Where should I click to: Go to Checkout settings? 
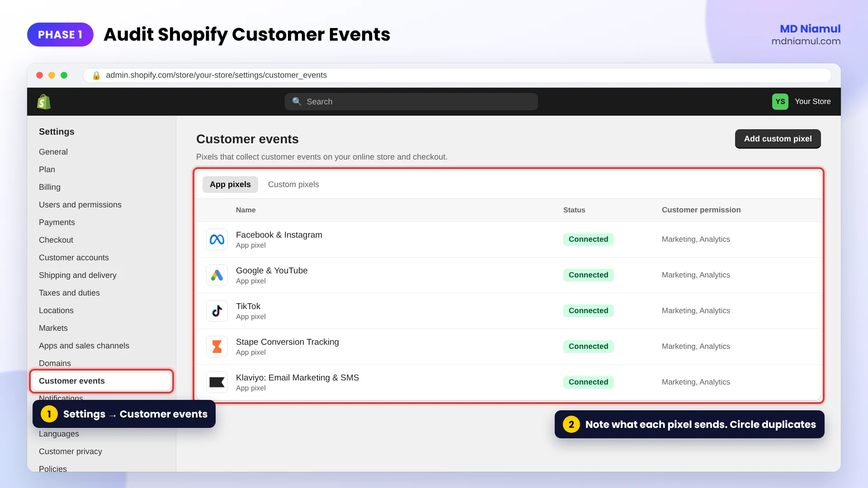tap(56, 240)
